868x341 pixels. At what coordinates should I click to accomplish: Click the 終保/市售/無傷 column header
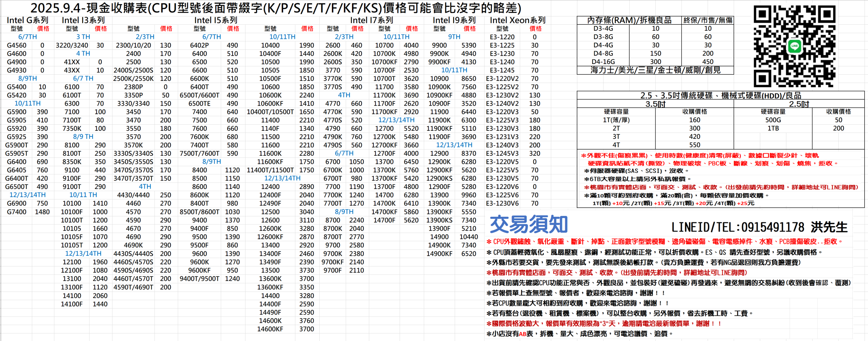coord(708,20)
